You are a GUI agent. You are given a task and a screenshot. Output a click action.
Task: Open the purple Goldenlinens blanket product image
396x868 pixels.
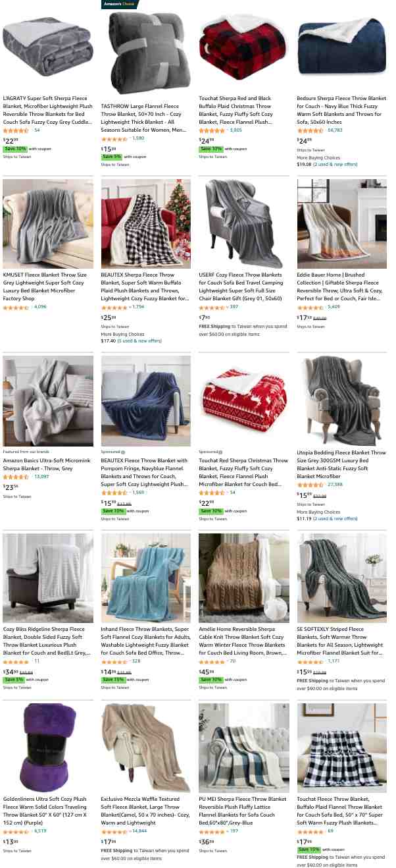click(48, 747)
